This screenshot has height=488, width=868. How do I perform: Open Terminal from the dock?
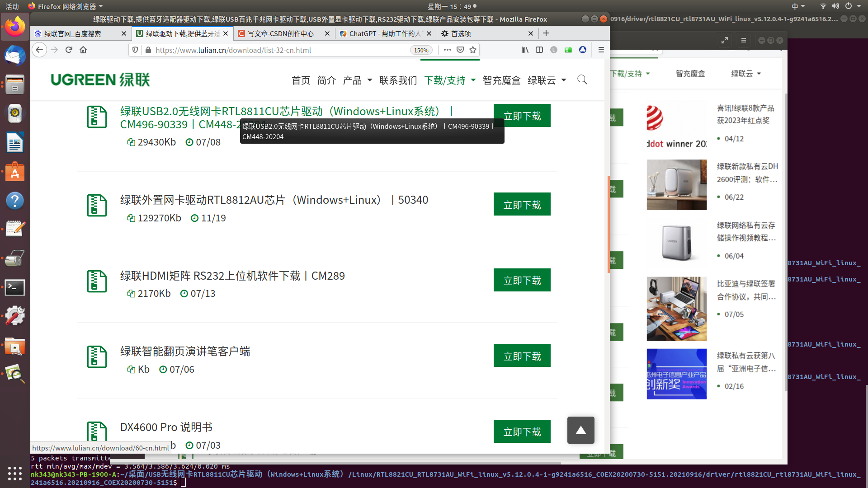point(15,287)
